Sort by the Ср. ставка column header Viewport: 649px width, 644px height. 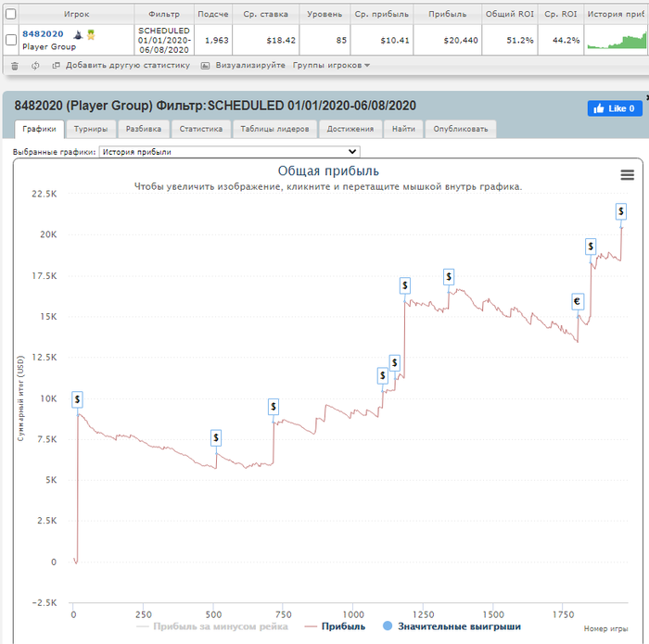(x=266, y=14)
